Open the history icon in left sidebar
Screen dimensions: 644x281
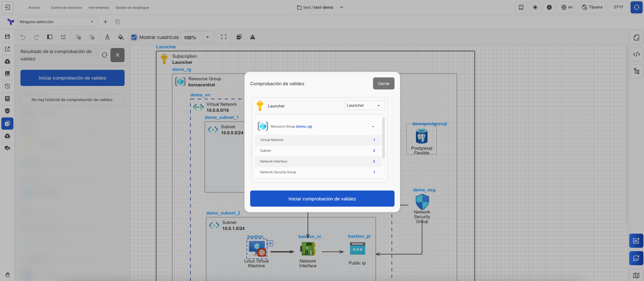7,86
